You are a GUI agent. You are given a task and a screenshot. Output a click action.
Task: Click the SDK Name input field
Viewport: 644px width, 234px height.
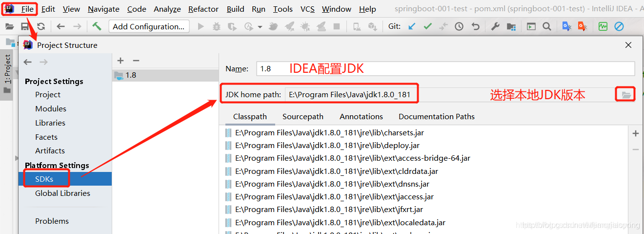[x=445, y=68]
